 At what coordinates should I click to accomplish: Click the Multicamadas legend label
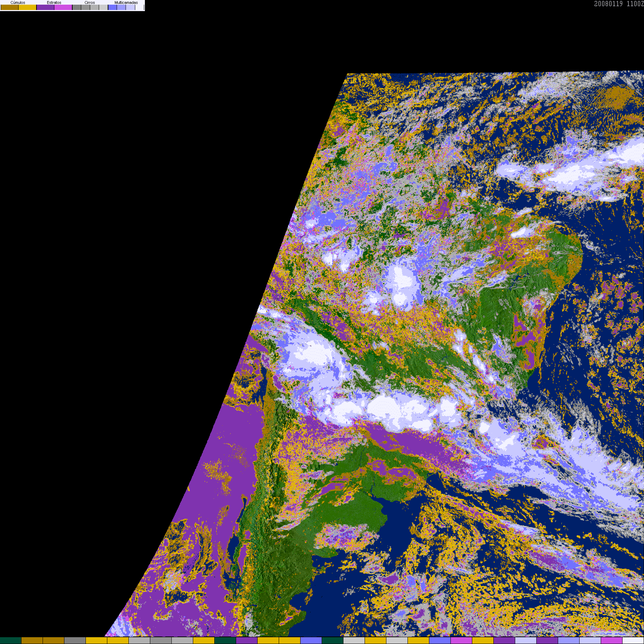[126, 3]
